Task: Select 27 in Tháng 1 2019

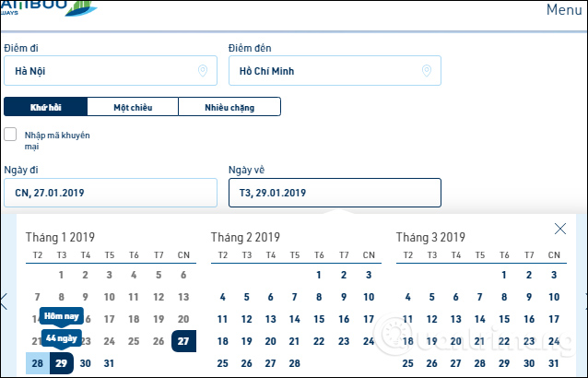Action: (183, 341)
